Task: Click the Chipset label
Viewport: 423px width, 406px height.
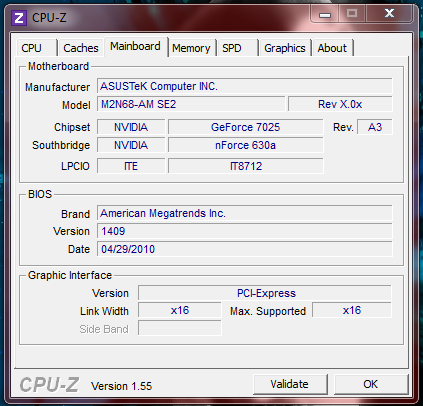Action: [x=72, y=127]
